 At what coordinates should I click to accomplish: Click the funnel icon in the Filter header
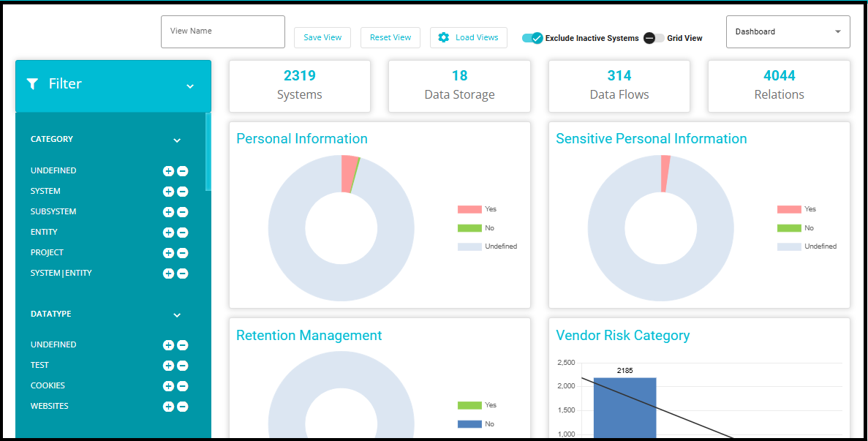(x=32, y=84)
